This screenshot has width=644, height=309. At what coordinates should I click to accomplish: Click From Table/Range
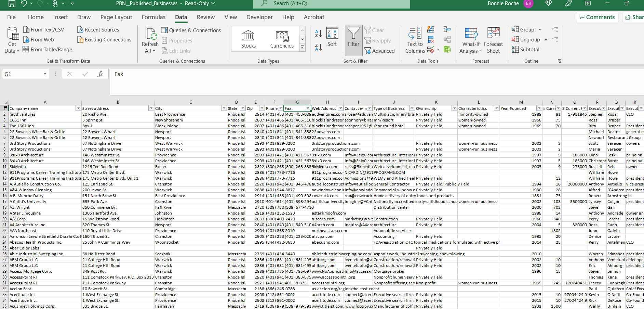[x=48, y=50]
